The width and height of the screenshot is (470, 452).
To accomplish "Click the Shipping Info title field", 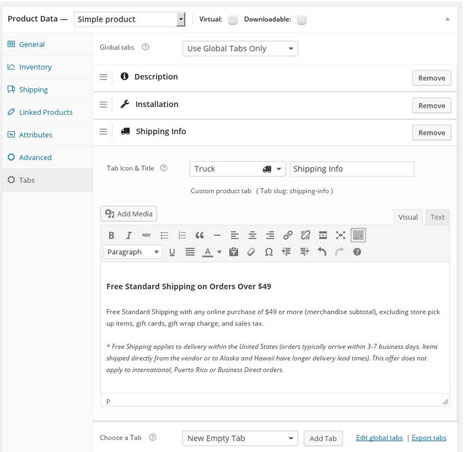I will pos(352,169).
